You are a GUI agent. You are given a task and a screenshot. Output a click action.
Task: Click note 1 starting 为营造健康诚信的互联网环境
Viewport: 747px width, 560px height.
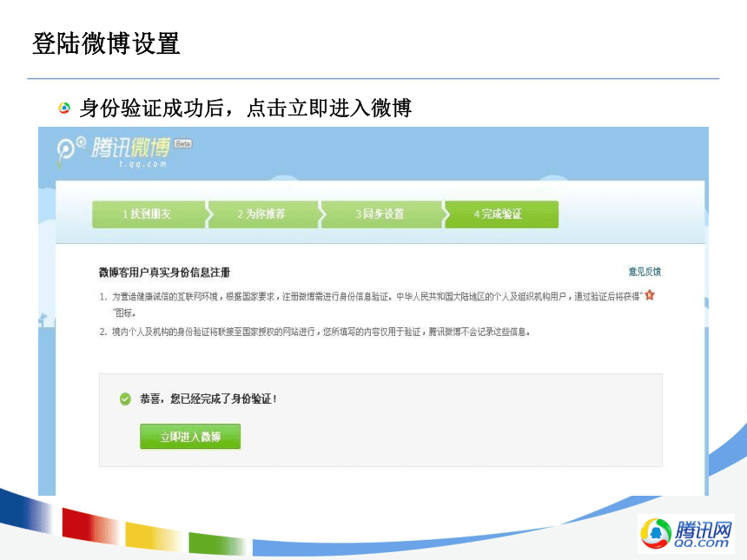coord(377,304)
